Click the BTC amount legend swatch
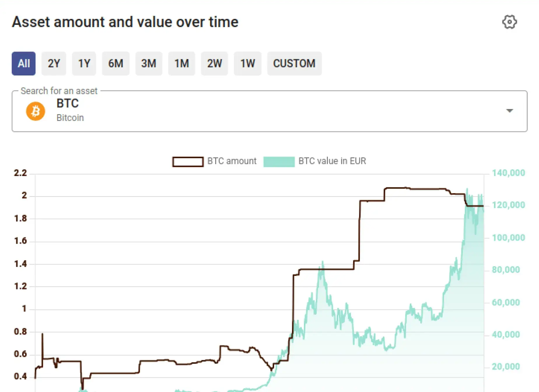 [x=188, y=161]
